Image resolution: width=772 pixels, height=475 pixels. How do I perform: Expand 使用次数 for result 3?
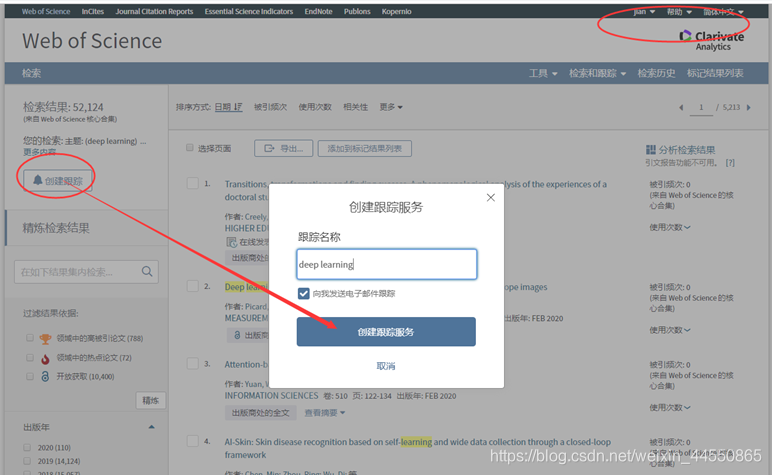tap(670, 407)
